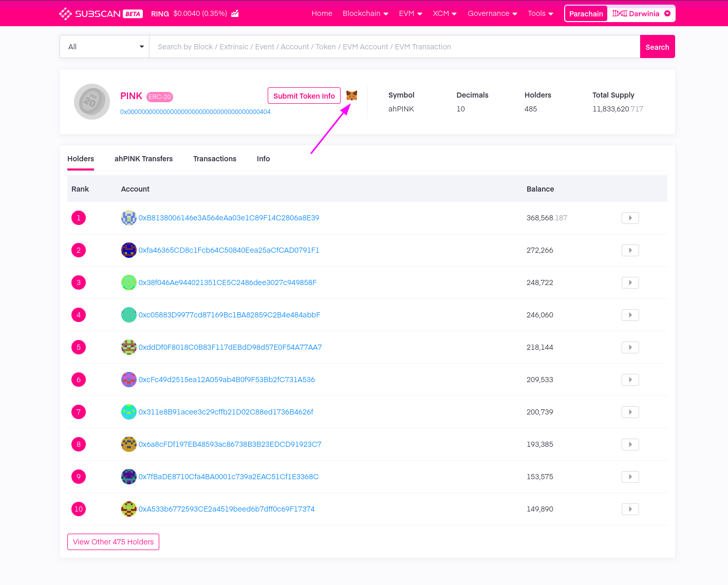
Task: Focus the search input field
Action: pos(394,47)
